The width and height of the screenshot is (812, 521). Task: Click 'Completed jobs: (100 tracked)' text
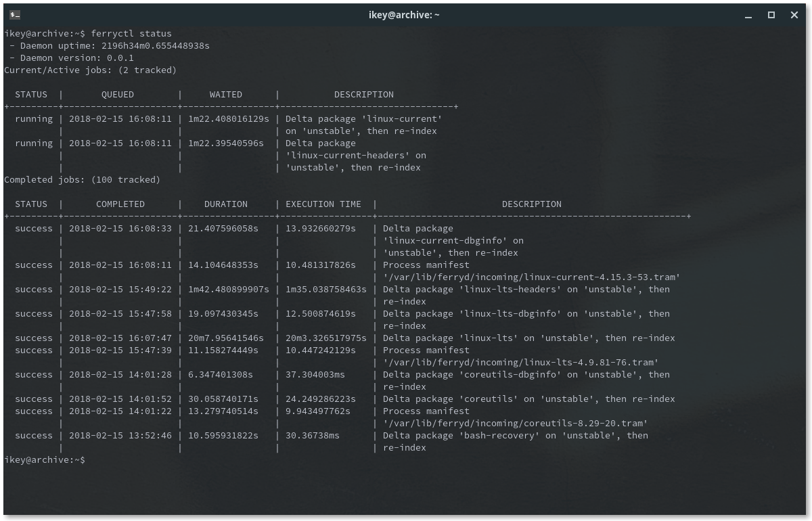point(83,179)
